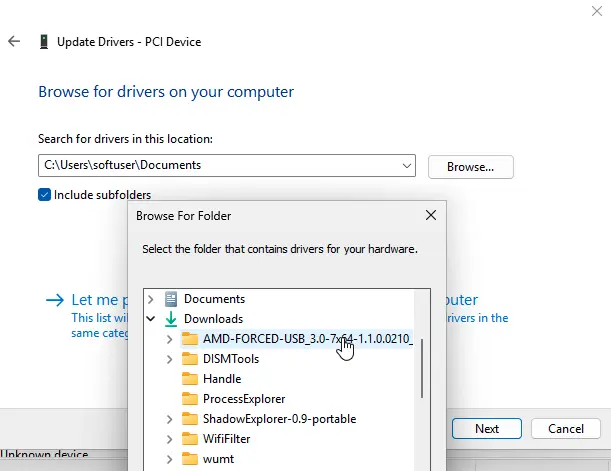Viewport: 611px width, 471px height.
Task: Click the green Downloads arrow icon
Action: click(171, 319)
